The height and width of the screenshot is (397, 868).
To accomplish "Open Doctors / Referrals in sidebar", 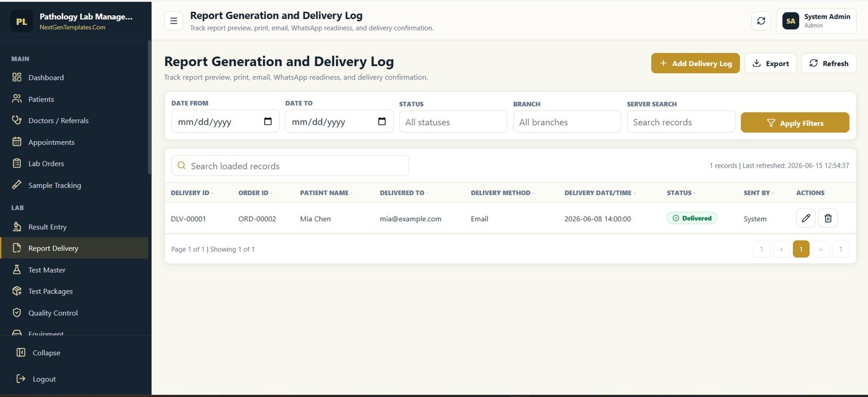I will 74,120.
